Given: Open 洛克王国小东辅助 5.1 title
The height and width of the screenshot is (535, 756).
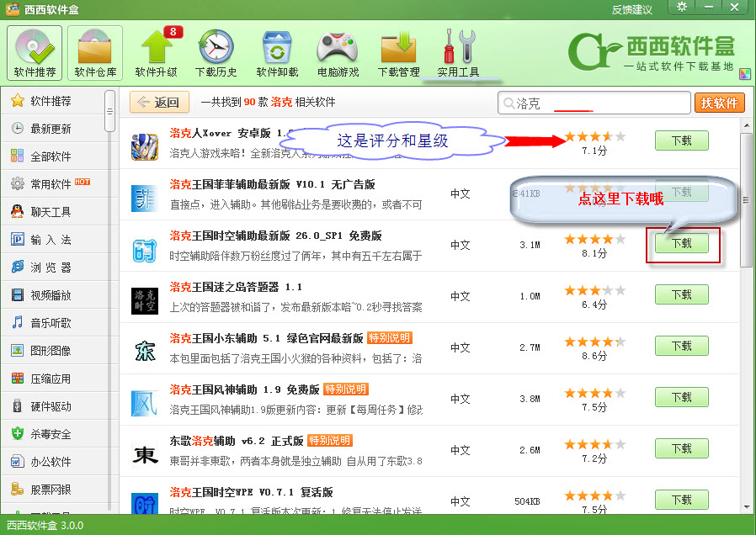Looking at the screenshot, I should [x=266, y=338].
